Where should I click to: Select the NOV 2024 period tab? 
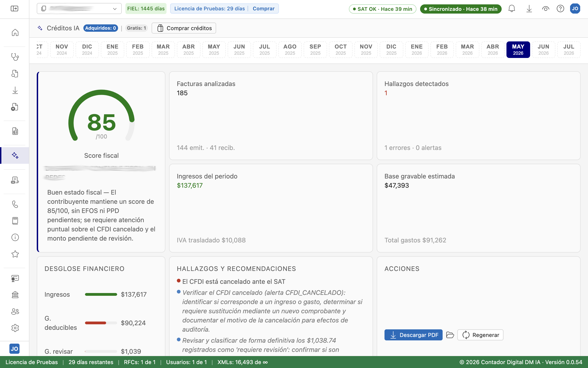62,50
